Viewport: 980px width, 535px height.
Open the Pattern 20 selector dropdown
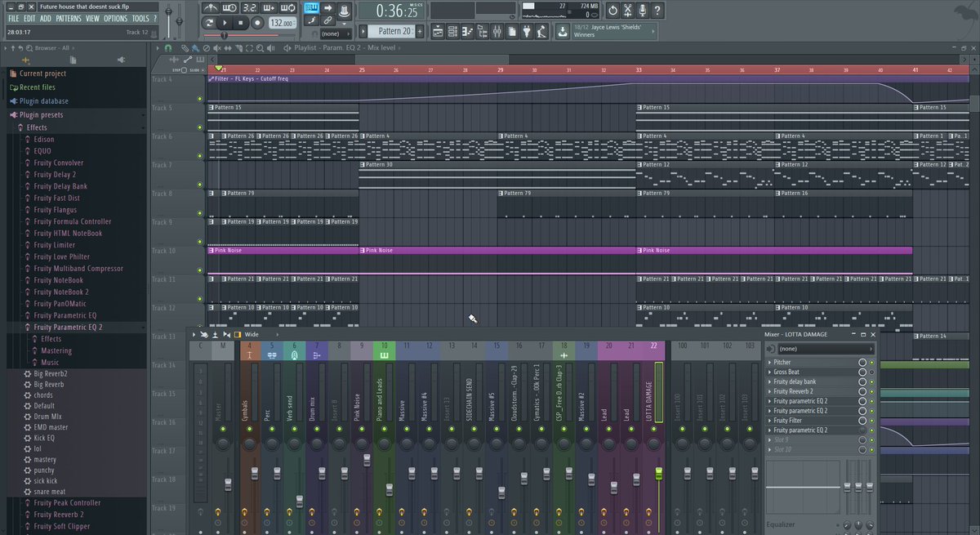point(390,31)
